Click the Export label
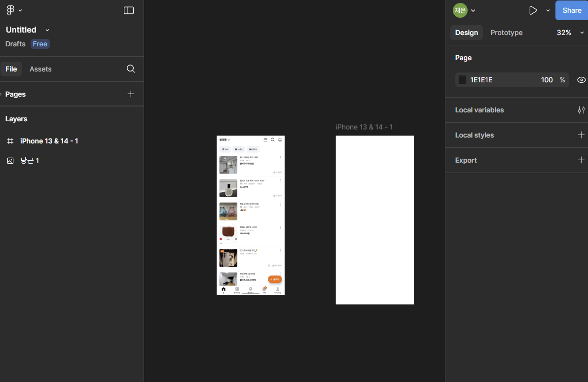 pyautogui.click(x=466, y=160)
